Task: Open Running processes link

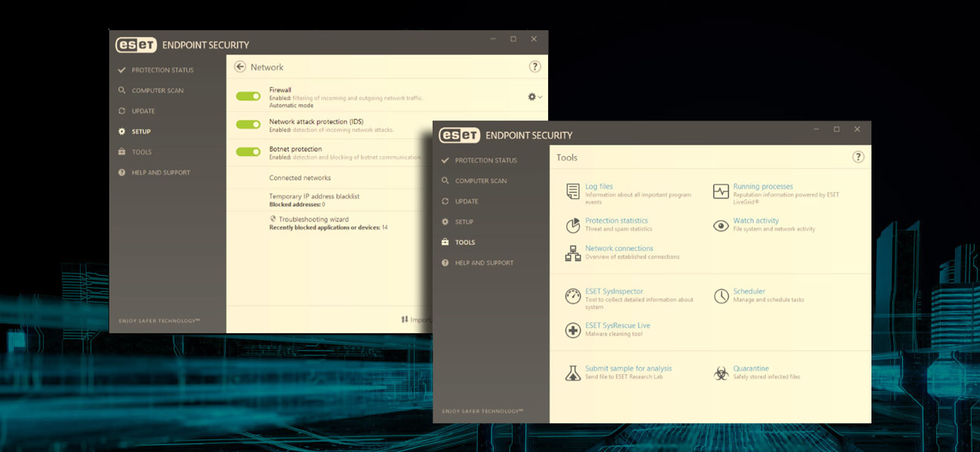Action: 763,186
